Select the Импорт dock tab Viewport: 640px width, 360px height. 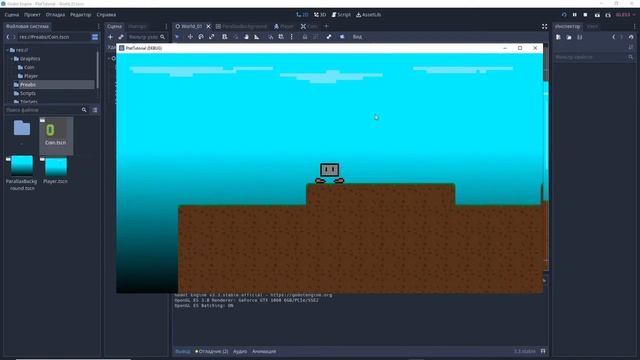coord(137,26)
